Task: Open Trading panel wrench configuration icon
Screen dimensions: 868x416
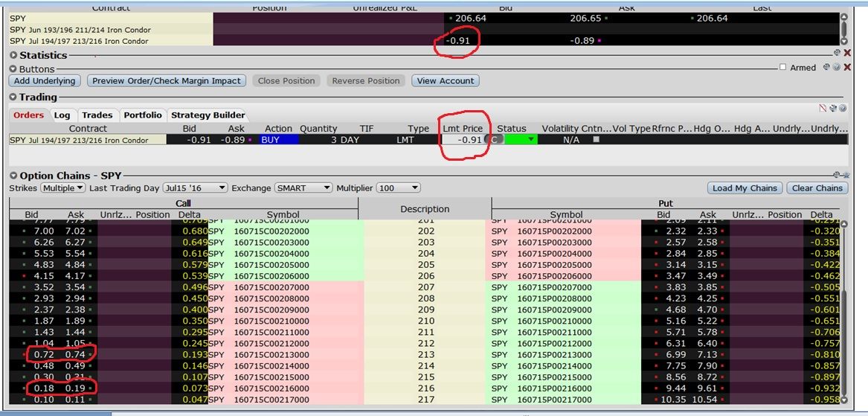Action: pyautogui.click(x=833, y=108)
